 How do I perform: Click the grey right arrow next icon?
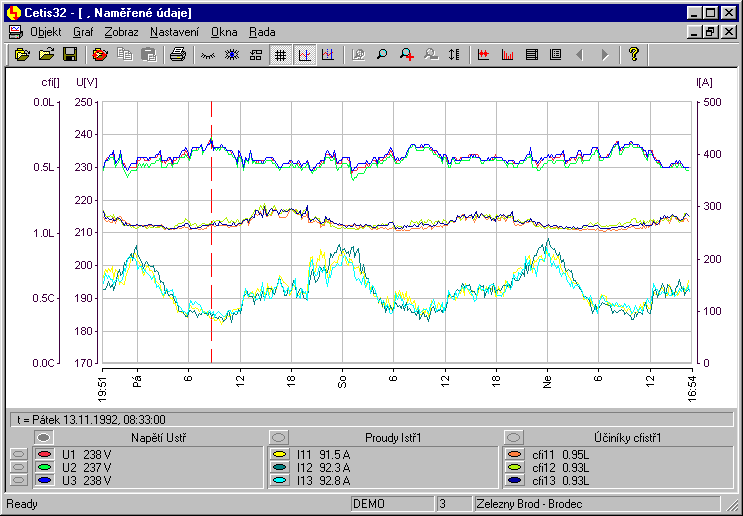tap(605, 55)
